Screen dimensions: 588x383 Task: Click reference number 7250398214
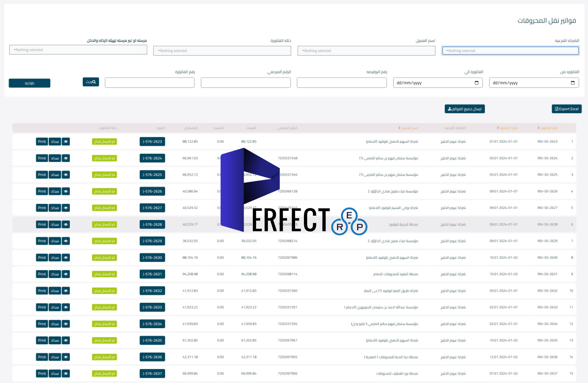287,241
